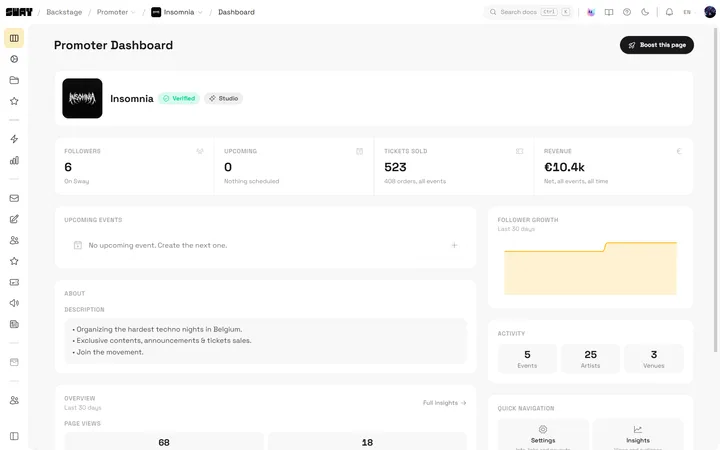720x450 pixels.
Task: Open the user profile avatar
Action: tap(710, 12)
